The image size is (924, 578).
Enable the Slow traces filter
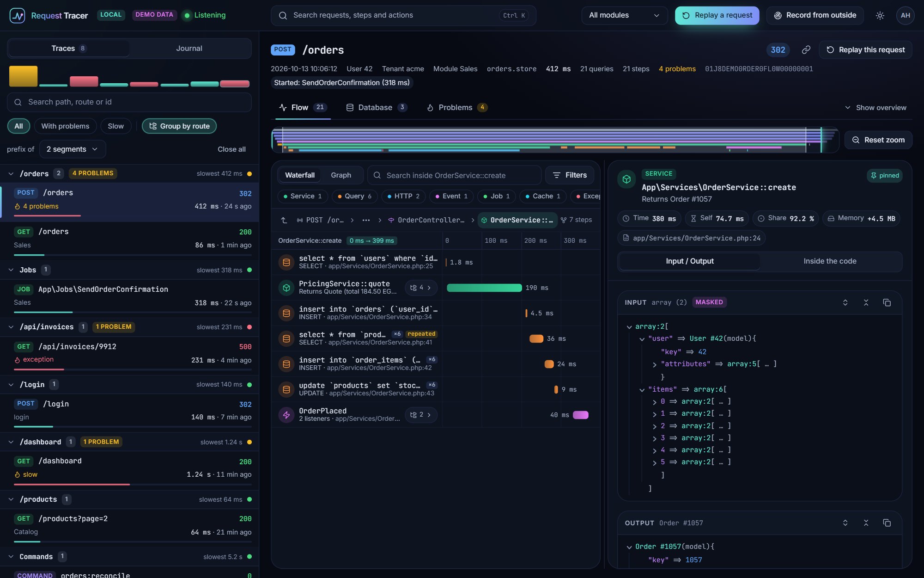115,126
